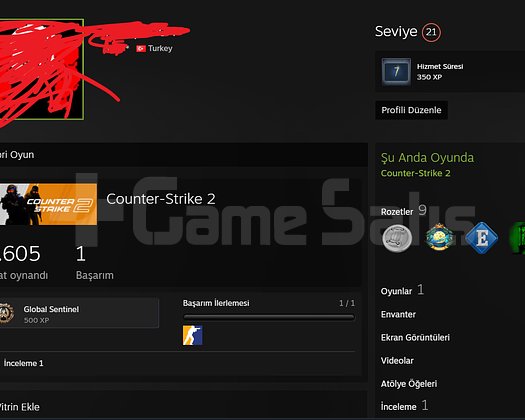The height and width of the screenshot is (420, 525).
Task: Open the Rozetler badges section
Action: click(397, 212)
